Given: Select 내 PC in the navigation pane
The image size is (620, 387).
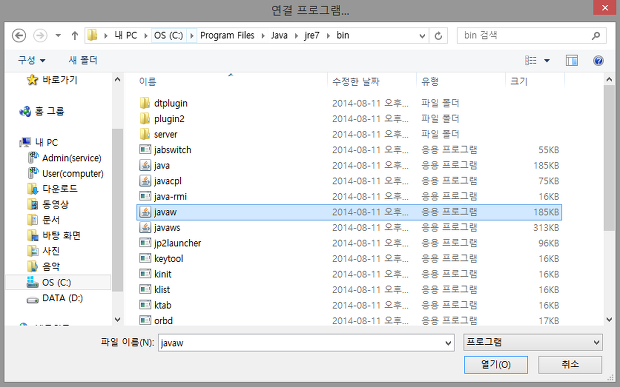Looking at the screenshot, I should (x=39, y=142).
